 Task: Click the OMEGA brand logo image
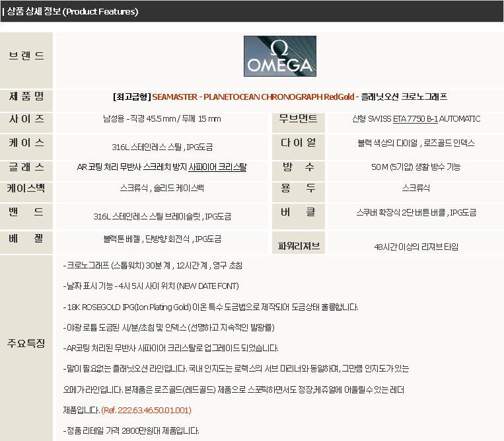279,56
